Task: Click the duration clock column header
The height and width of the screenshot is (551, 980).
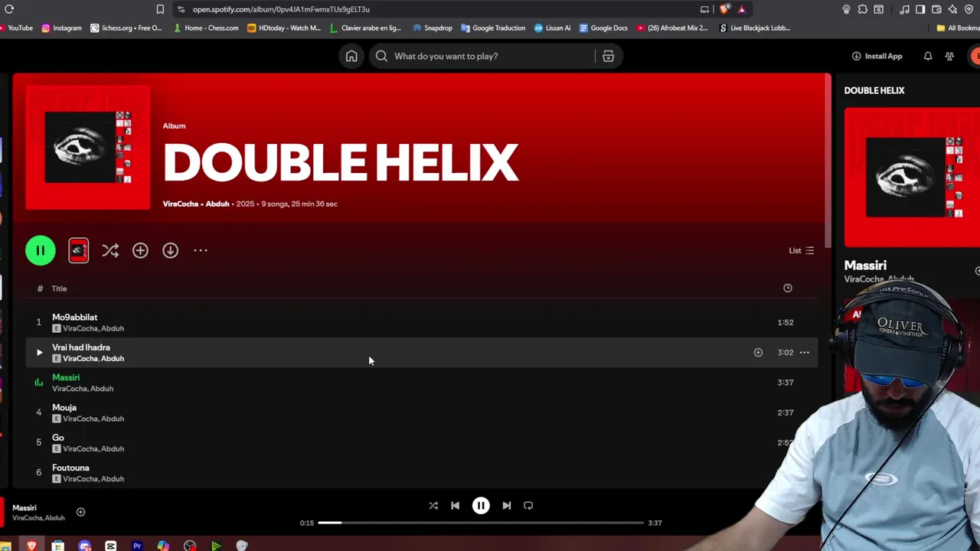Action: (x=788, y=288)
